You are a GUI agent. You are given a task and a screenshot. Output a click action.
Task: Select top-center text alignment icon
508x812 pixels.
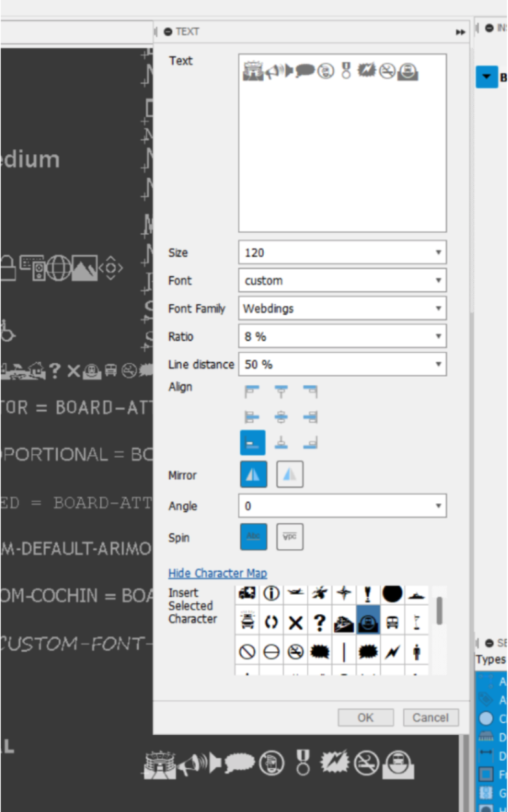pos(281,392)
